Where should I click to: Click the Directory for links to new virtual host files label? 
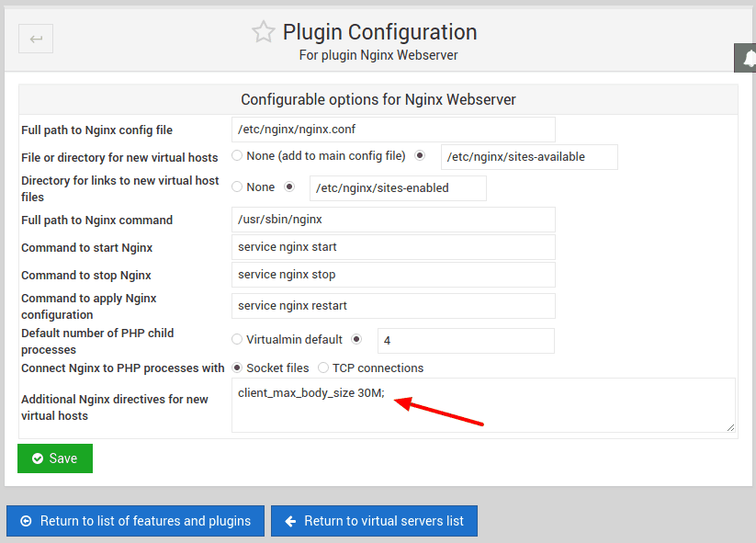[120, 188]
